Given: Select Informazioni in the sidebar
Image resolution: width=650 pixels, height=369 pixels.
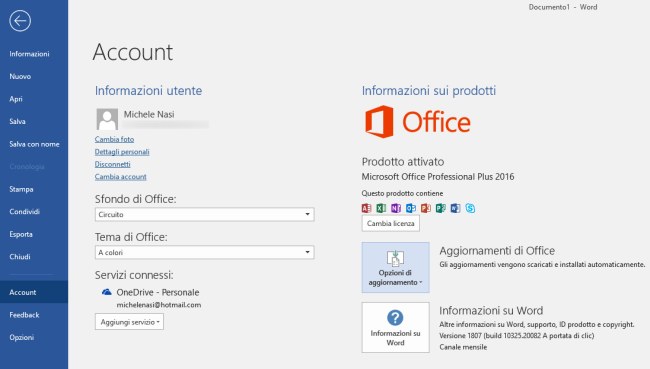Looking at the screenshot, I should [29, 54].
